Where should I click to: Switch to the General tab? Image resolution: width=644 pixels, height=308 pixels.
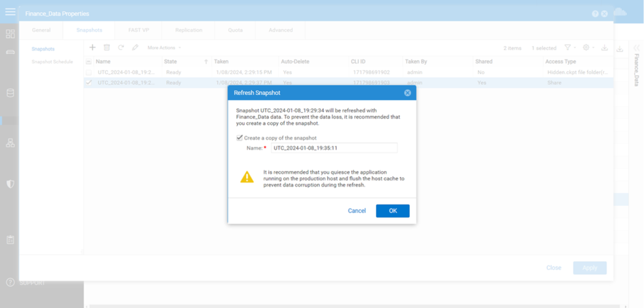(41, 30)
